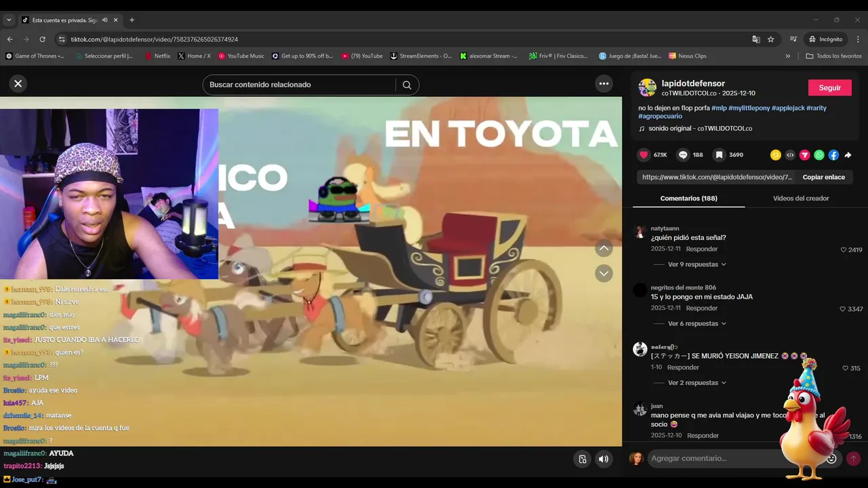Open lapidotdefensor profile avatar

click(648, 87)
